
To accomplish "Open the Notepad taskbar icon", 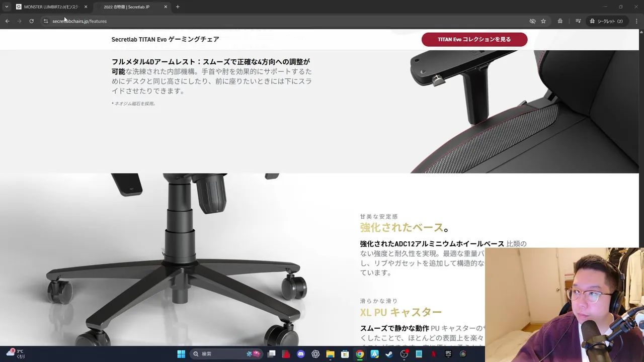I will point(419,354).
